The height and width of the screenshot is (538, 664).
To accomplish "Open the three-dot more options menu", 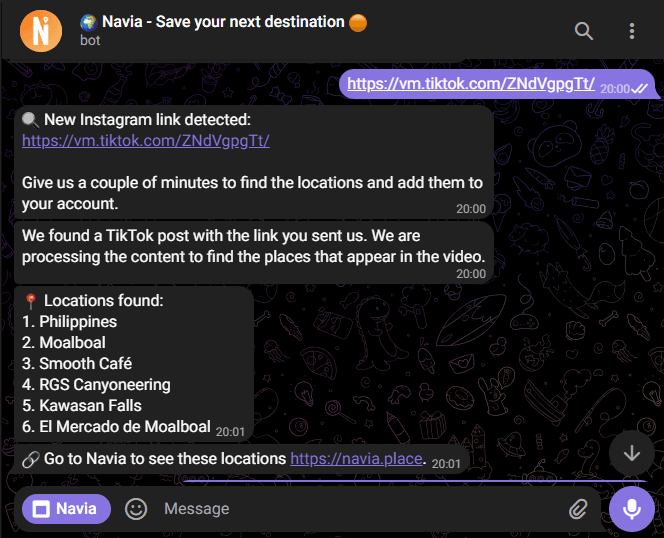I will 632,31.
